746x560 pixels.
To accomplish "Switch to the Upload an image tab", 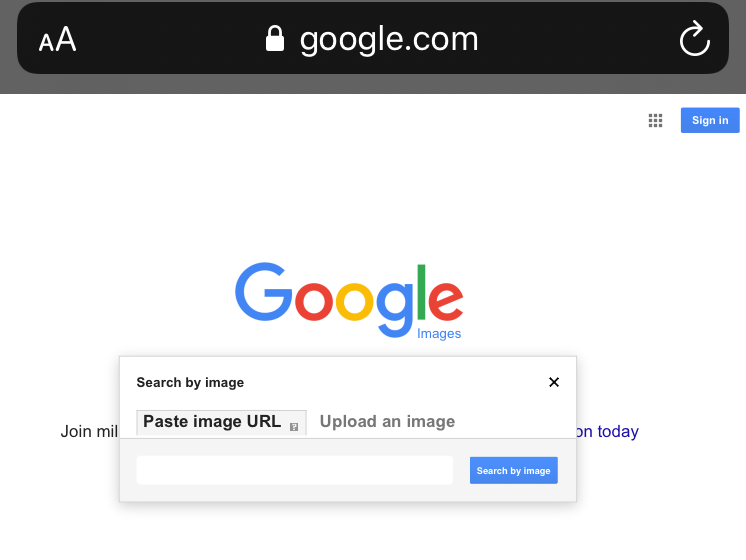I will coord(387,422).
